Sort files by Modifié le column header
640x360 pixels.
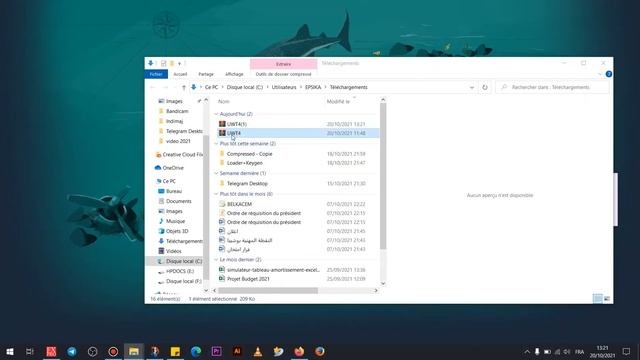(x=338, y=101)
